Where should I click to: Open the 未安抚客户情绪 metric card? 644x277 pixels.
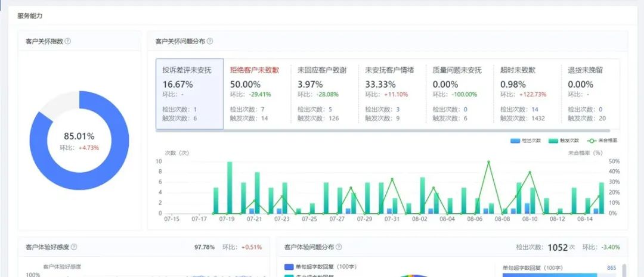click(392, 94)
